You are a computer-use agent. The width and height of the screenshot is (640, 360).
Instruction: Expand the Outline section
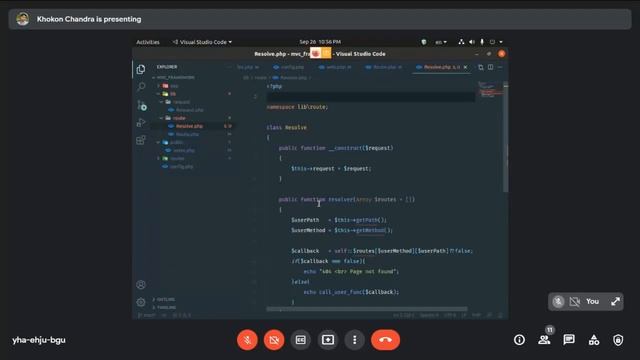164,299
